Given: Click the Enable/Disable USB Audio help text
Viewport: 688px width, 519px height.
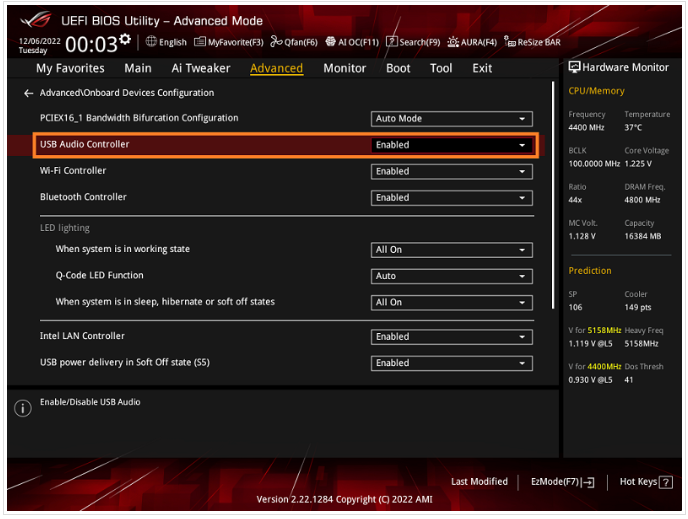Looking at the screenshot, I should pyautogui.click(x=90, y=402).
